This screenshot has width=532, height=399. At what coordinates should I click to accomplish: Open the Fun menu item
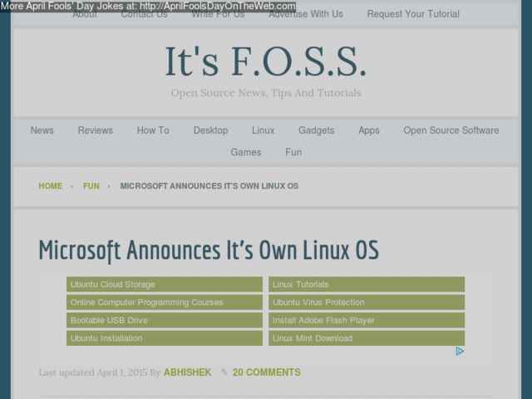[x=293, y=152]
